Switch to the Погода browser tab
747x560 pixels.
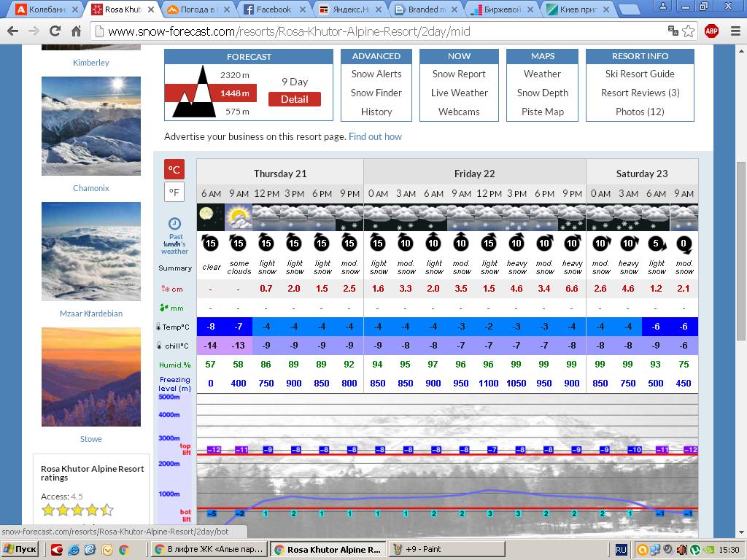pos(197,9)
